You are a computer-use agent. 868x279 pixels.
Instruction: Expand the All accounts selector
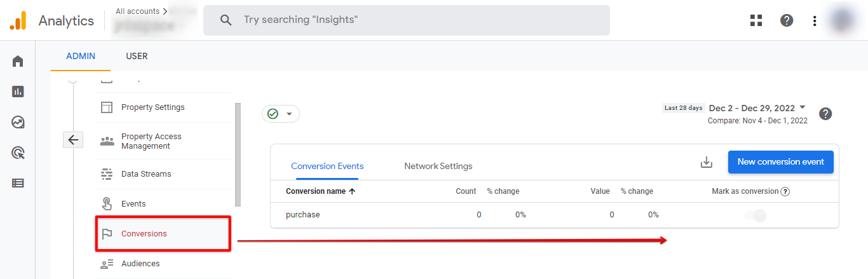tap(142, 11)
